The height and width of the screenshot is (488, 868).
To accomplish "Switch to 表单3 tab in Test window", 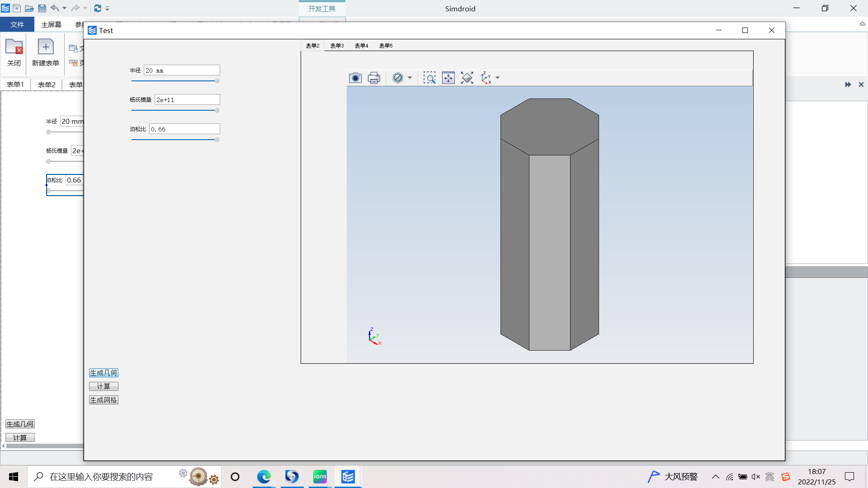I will pos(337,46).
